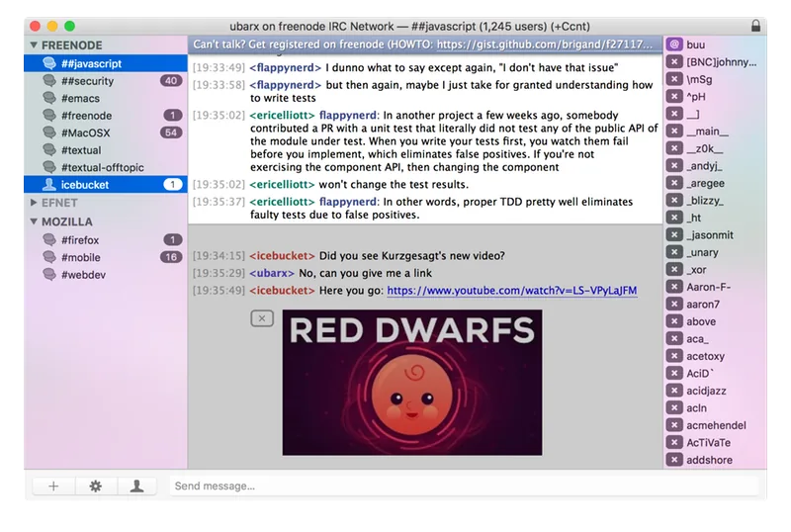The height and width of the screenshot is (532, 791).
Task: Select user aaron7 in member list
Action: (715, 304)
